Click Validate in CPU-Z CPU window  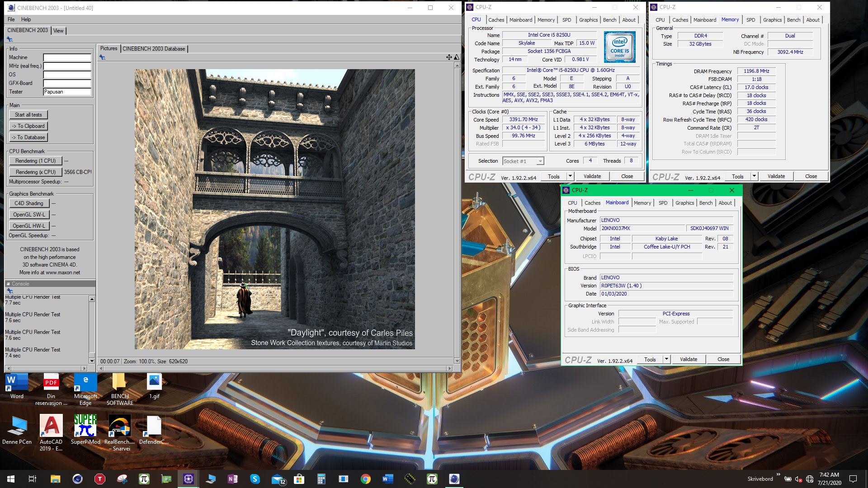pos(592,176)
